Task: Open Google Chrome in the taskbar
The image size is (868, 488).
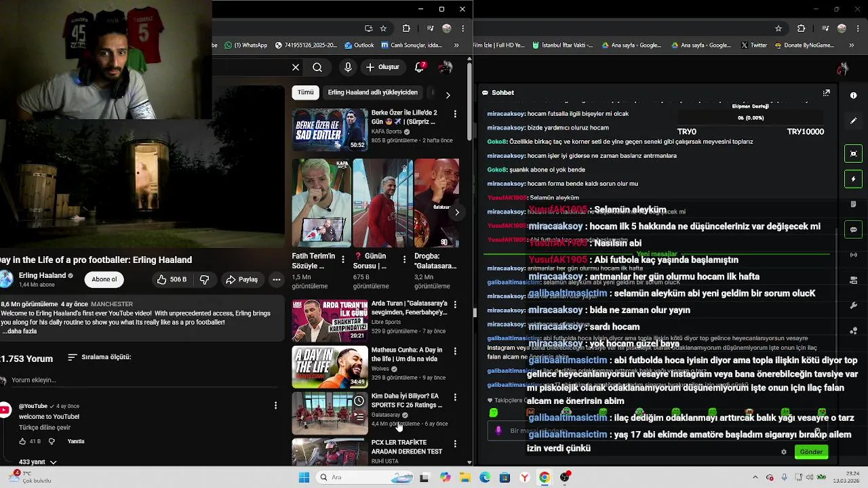Action: point(544,477)
